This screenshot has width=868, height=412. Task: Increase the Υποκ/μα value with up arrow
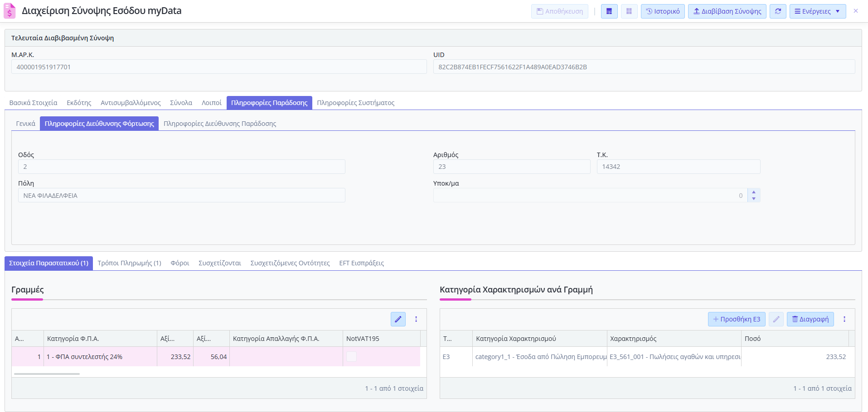click(754, 192)
